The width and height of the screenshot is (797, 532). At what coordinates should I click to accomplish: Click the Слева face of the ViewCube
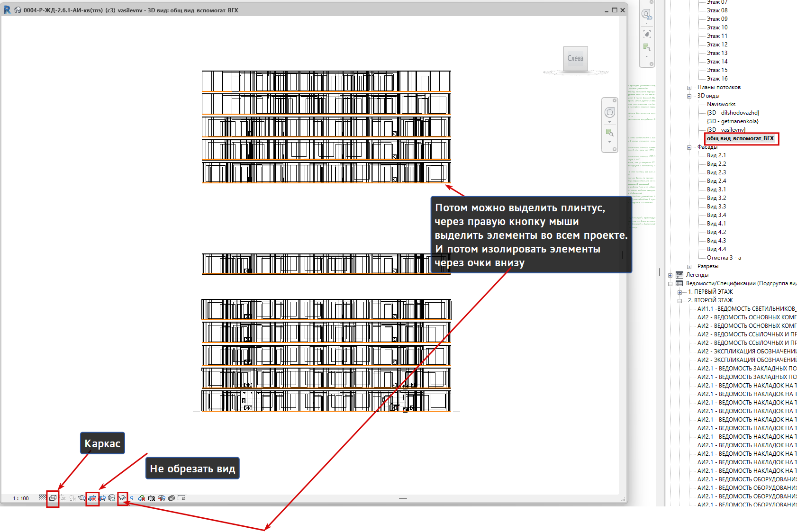[575, 59]
